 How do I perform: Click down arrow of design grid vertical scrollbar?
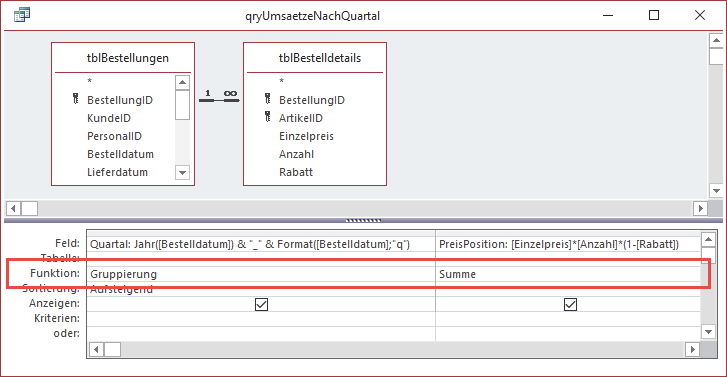pos(708,332)
